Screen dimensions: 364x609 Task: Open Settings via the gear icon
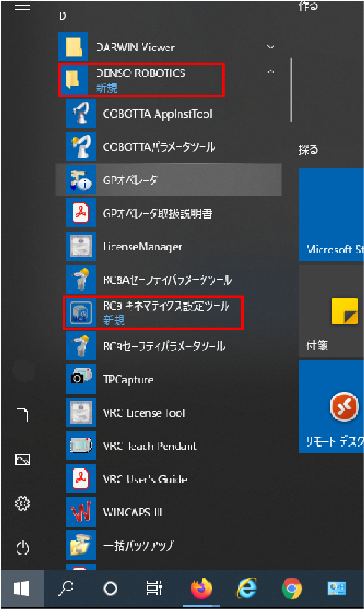tap(22, 504)
